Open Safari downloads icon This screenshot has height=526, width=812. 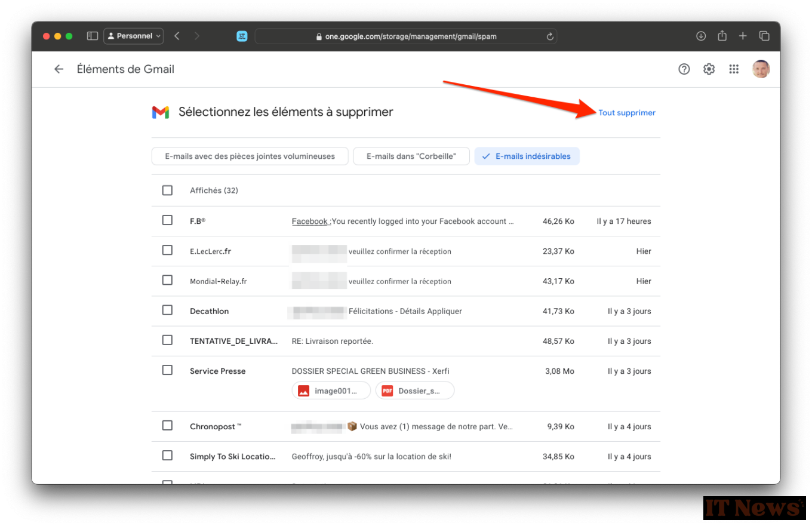[x=701, y=36]
